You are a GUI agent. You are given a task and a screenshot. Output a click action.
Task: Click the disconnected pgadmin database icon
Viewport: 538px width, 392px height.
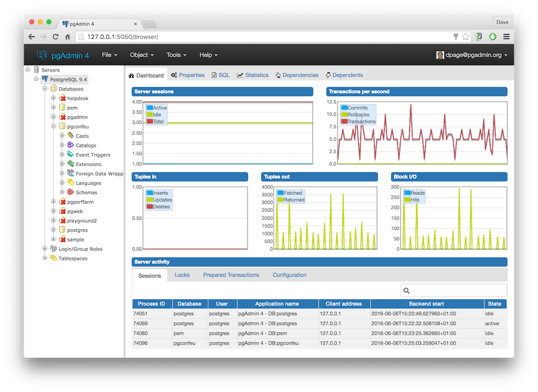(62, 117)
